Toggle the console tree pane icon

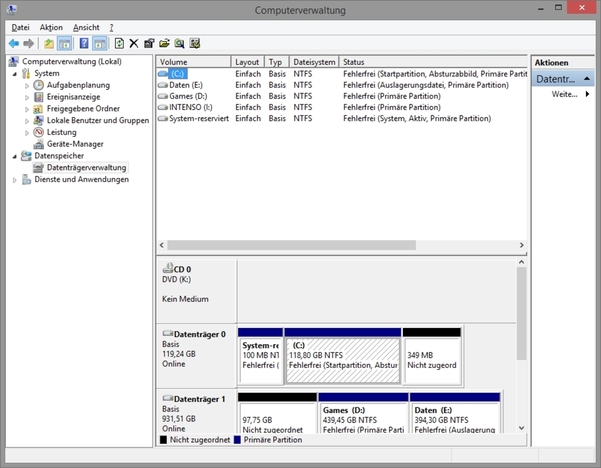tap(64, 44)
